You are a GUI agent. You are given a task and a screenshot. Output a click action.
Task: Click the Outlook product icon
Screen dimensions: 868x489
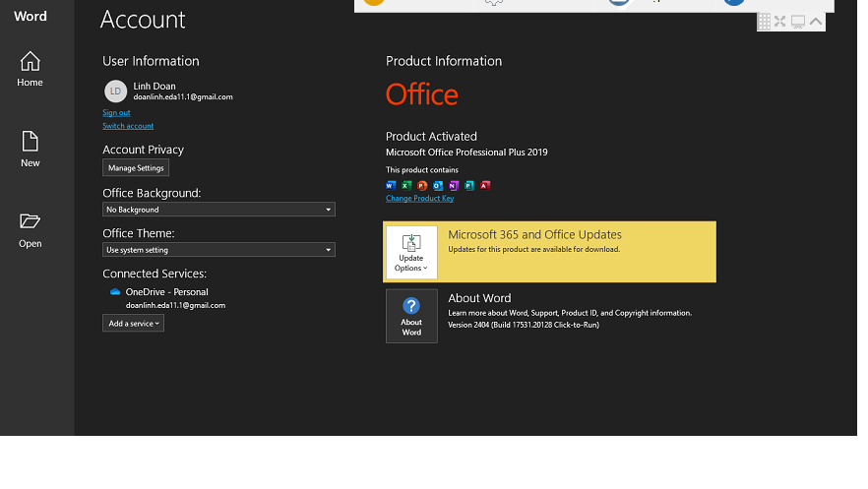(438, 185)
